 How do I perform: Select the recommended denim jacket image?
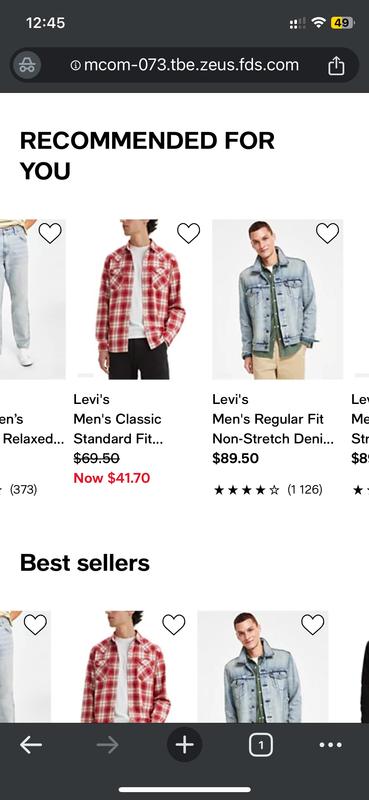pyautogui.click(x=278, y=299)
